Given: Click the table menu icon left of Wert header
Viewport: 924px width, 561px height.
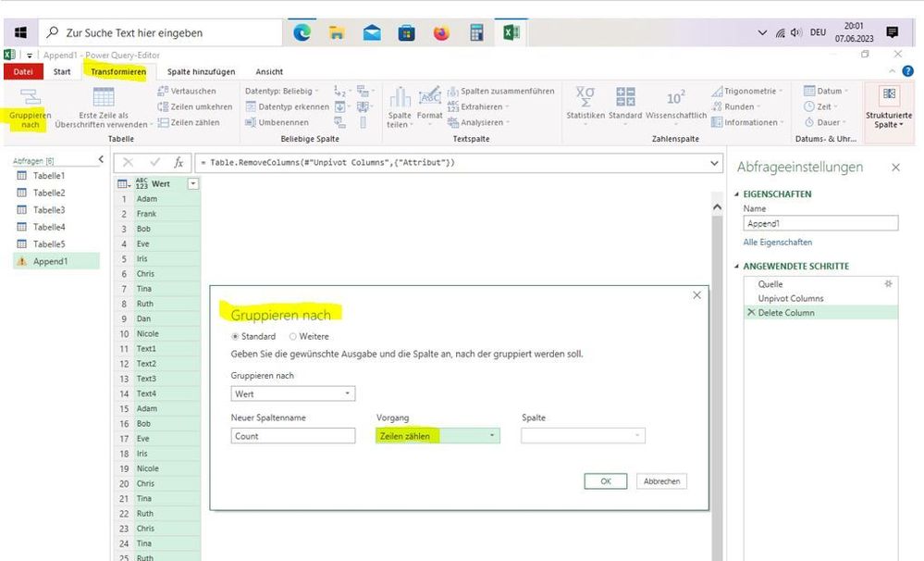Looking at the screenshot, I should coord(124,184).
